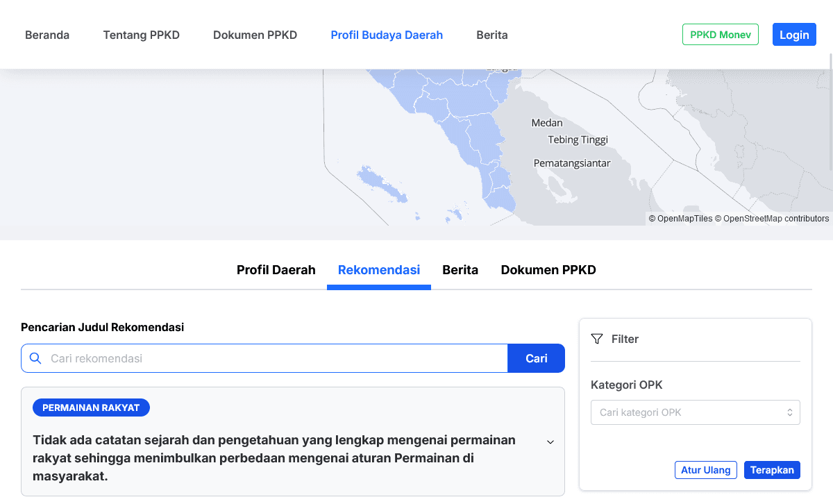Click the PPKD Monev button
Viewport: 833px width, 504px height.
coord(720,34)
